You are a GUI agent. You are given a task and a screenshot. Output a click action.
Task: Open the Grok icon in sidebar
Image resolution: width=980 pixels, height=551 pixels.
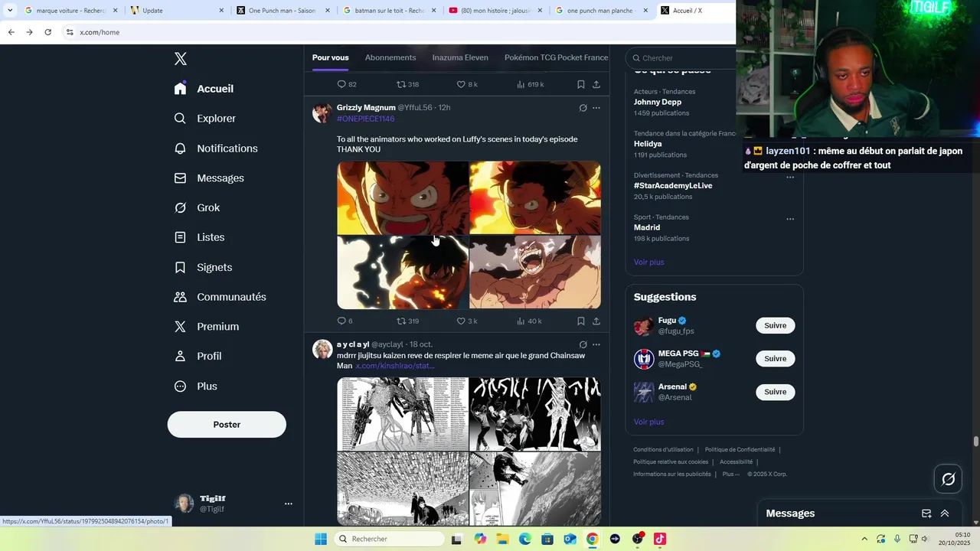click(180, 208)
